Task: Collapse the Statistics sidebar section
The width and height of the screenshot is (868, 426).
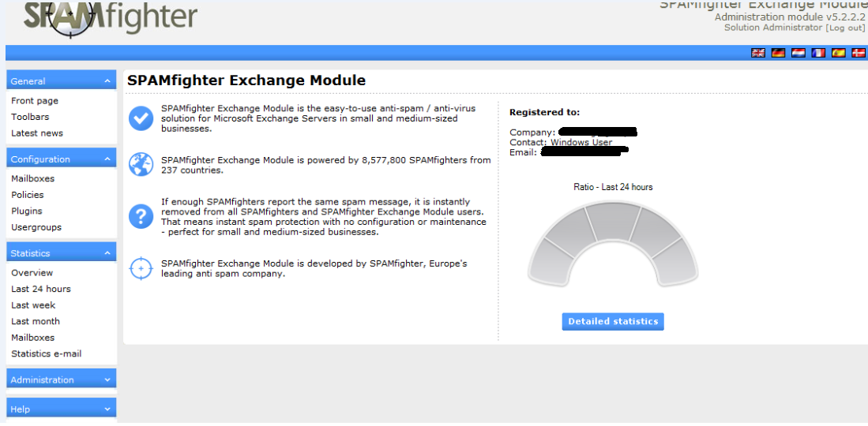Action: [x=107, y=253]
